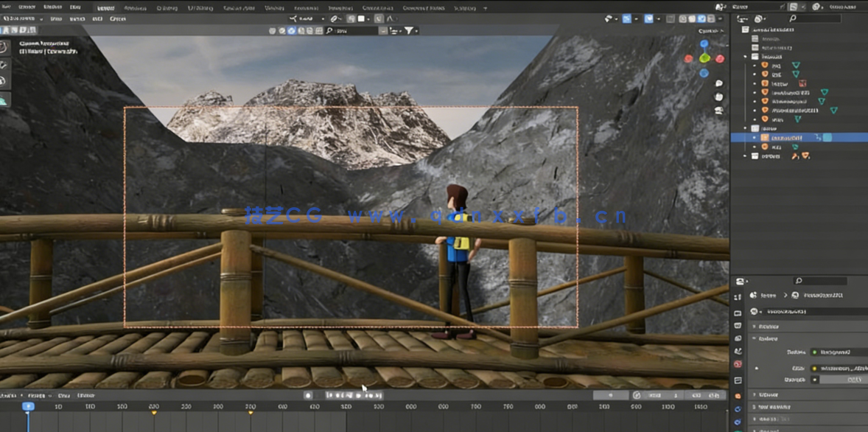Toggle X-Ray mode in the viewport header

click(x=670, y=20)
